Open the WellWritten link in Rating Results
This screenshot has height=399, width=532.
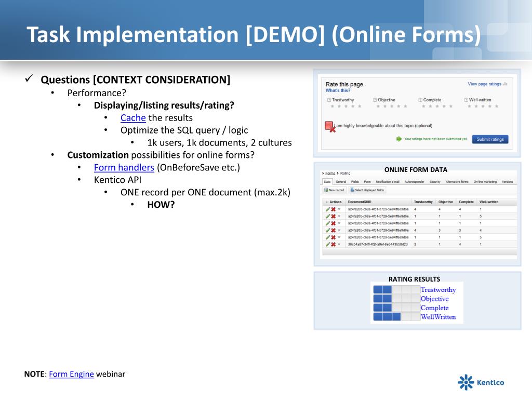coord(438,317)
